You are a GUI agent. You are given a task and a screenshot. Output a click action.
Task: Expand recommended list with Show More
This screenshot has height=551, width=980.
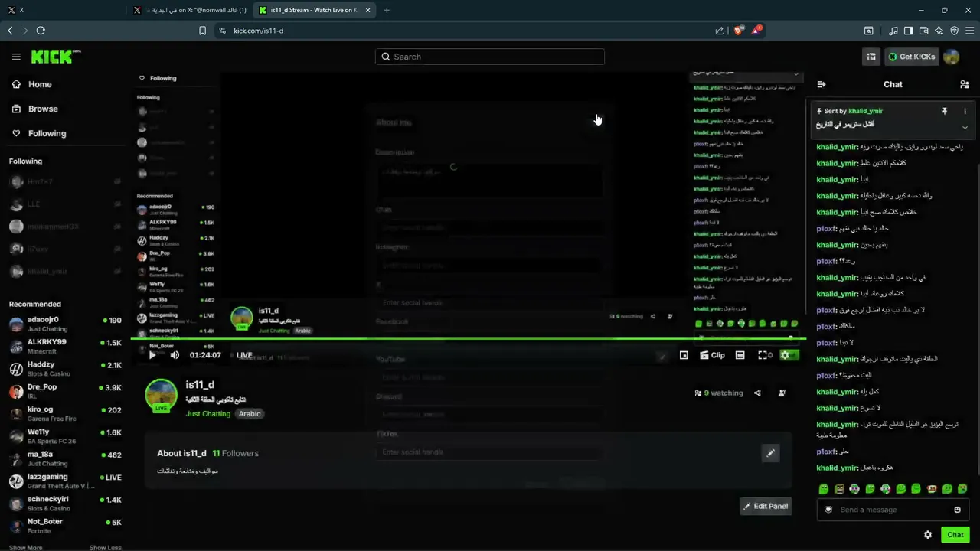click(25, 547)
